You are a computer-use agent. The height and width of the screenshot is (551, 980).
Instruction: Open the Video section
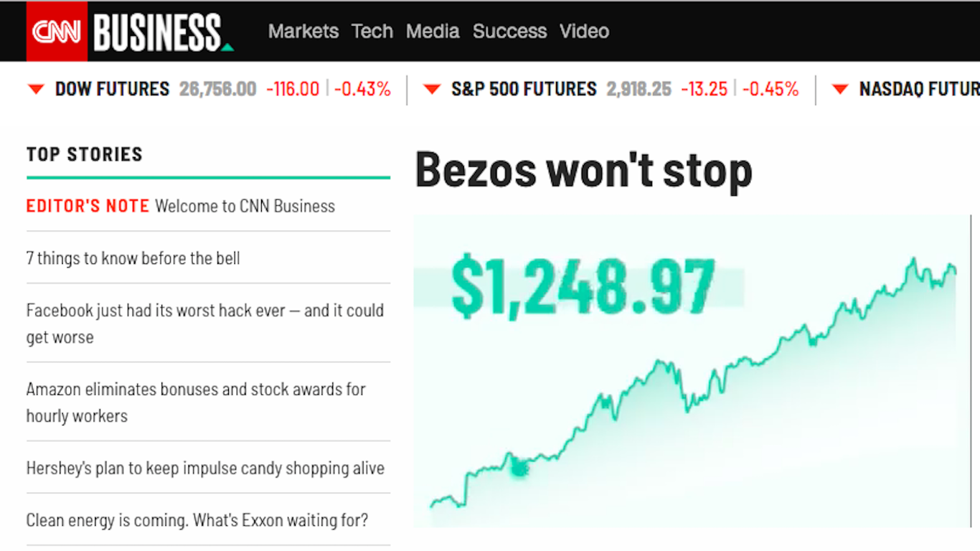(584, 32)
